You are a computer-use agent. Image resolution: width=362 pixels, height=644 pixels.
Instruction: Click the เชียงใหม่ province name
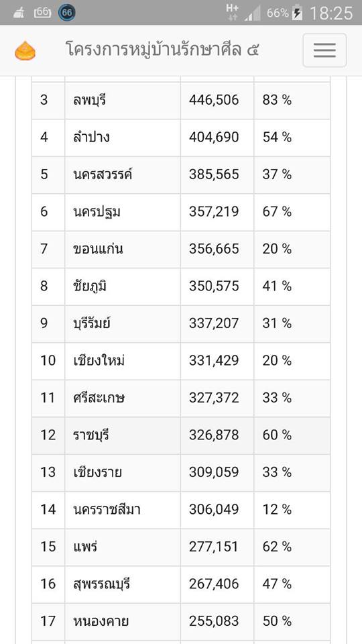[97, 361]
